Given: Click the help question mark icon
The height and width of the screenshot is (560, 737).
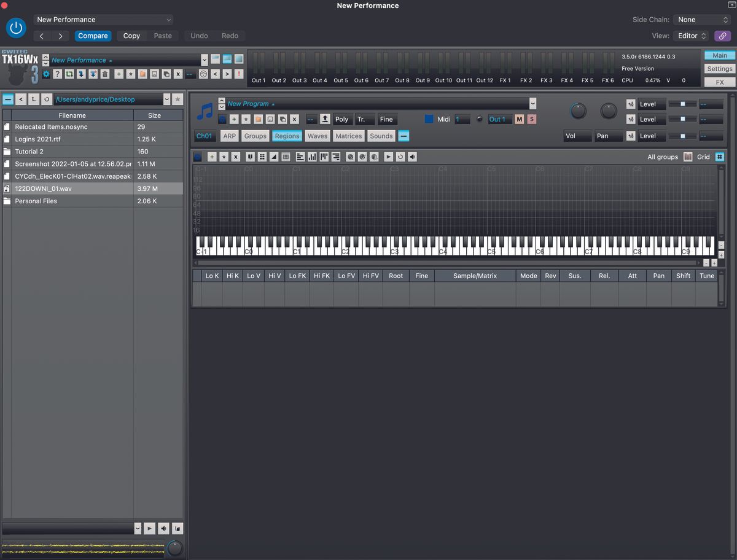Looking at the screenshot, I should 58,73.
